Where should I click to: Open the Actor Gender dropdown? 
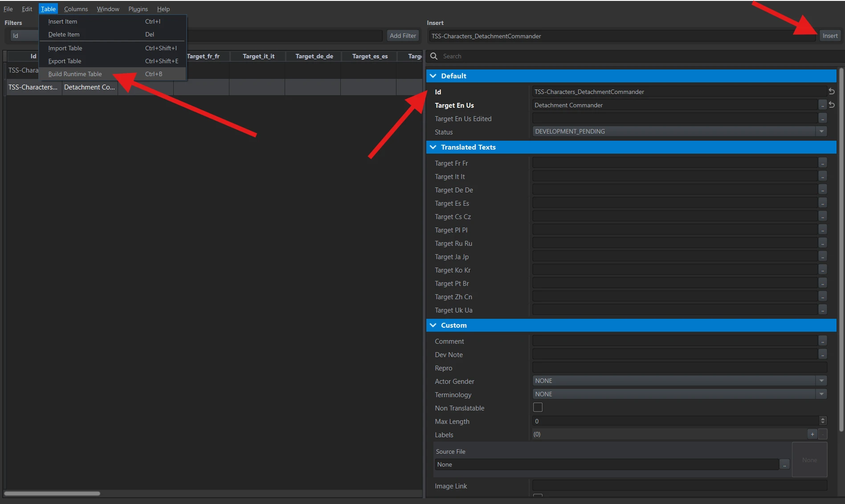tap(680, 381)
